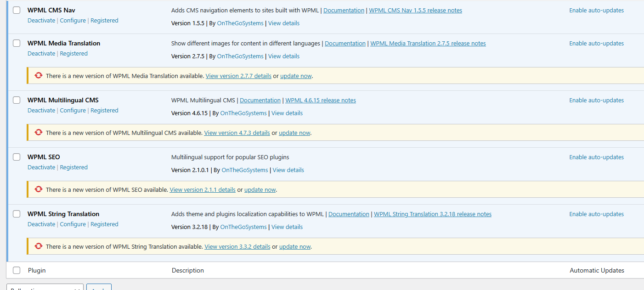Open WPML CMS Nav 1.5.5 release notes

point(415,11)
